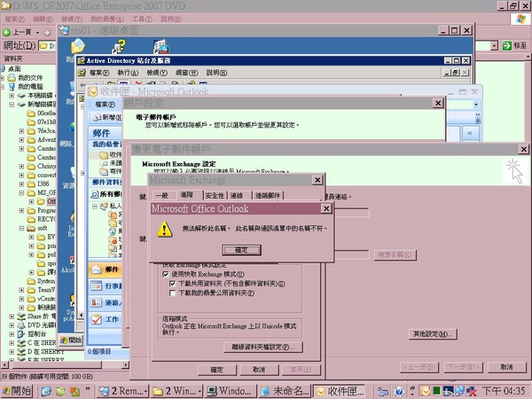The width and height of the screenshot is (532, 399).
Task: Click 確定 at bottom of Microsoft Exchange dialog
Action: pos(217,370)
